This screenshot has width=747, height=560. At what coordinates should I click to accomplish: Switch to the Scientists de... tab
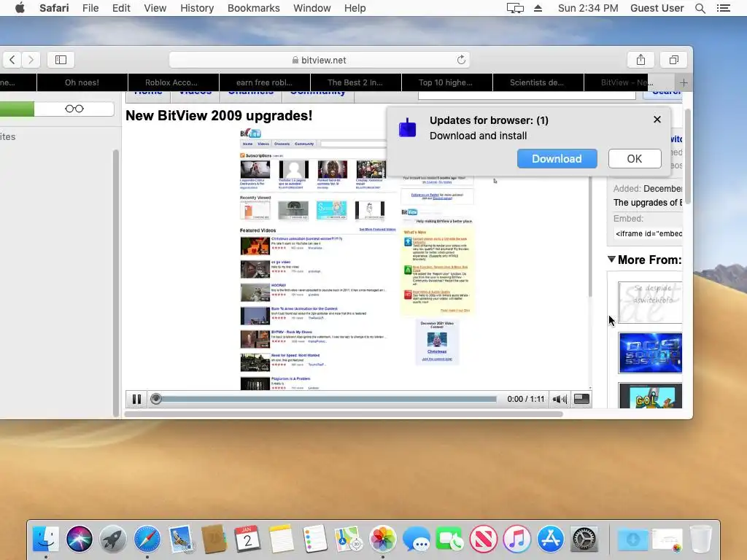coord(538,82)
